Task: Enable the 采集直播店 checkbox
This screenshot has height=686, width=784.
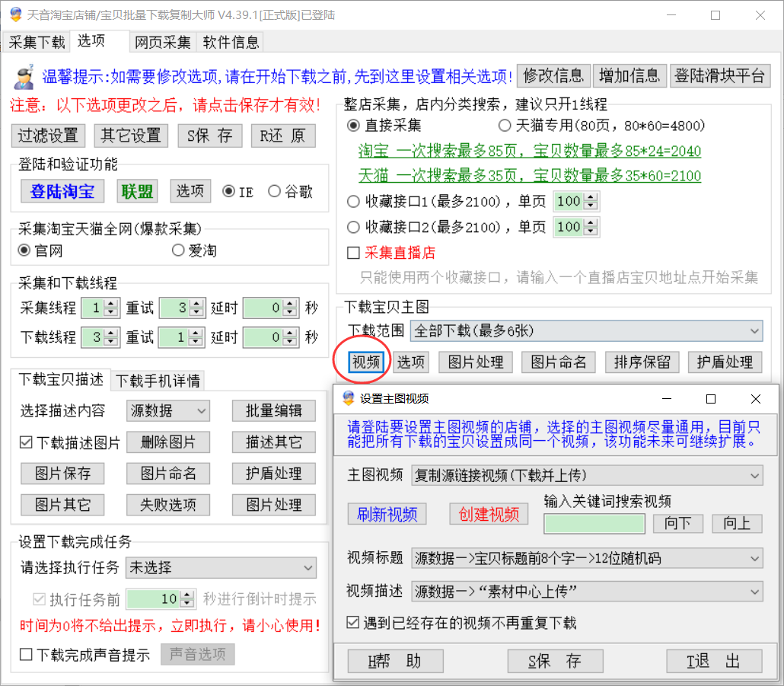Action: (353, 253)
